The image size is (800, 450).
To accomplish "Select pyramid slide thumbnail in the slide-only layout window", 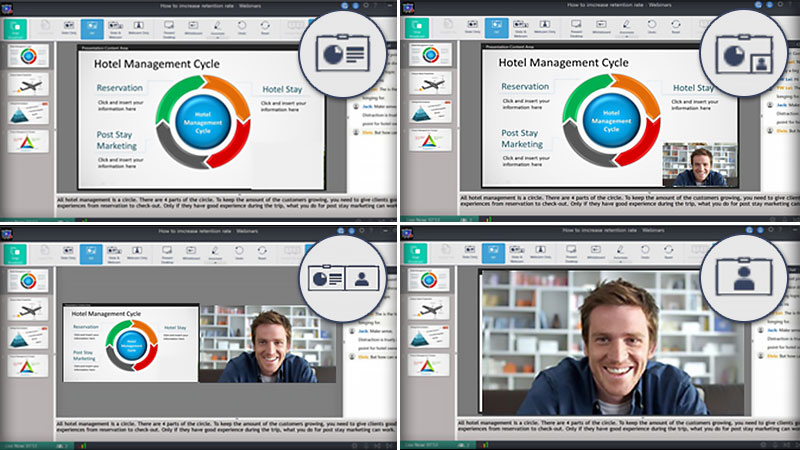I will coord(29,112).
